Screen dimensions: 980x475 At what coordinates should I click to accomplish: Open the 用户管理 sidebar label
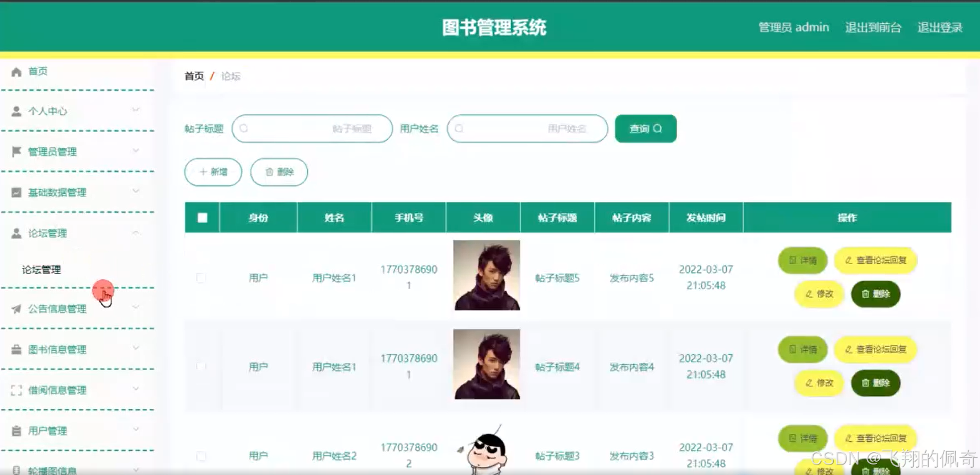click(47, 431)
